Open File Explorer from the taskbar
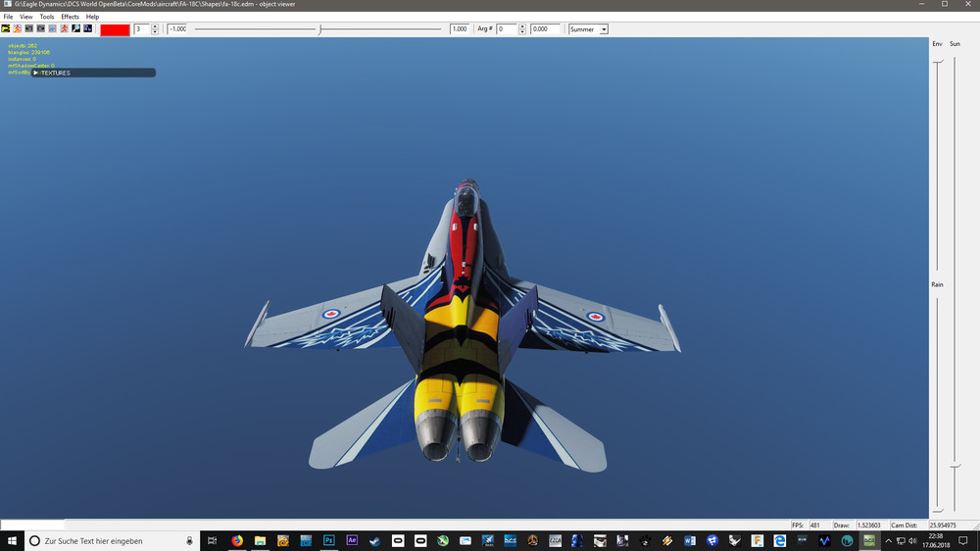980x551 pixels. (x=260, y=541)
